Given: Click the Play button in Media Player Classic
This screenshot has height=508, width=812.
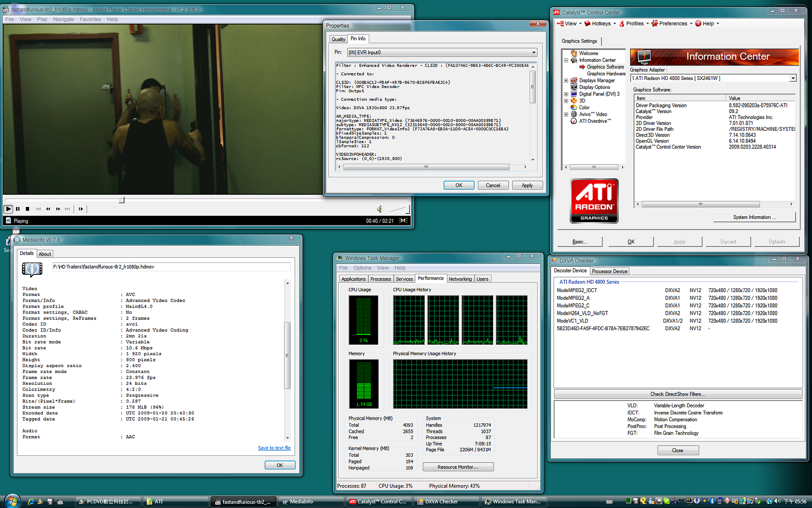Looking at the screenshot, I should 8,209.
